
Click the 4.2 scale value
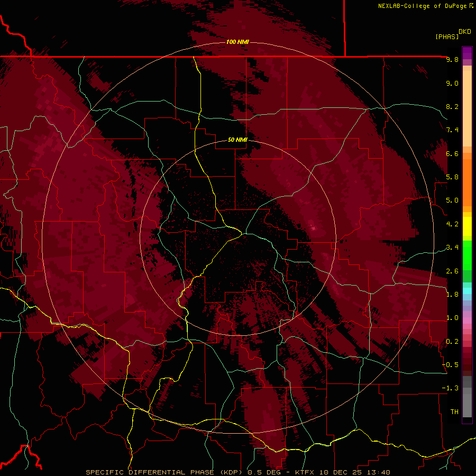pos(452,224)
